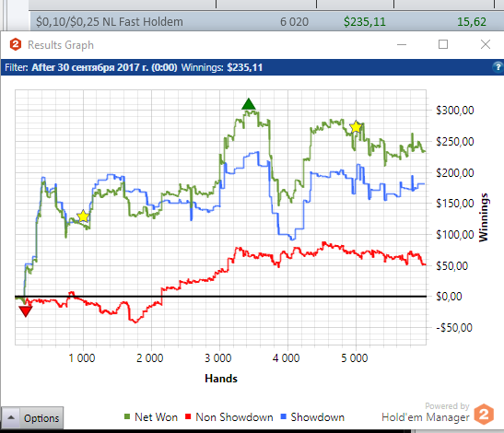Viewport: 504px width, 433px height.
Task: Click the yellow star near 5 000 hands
Action: (356, 127)
